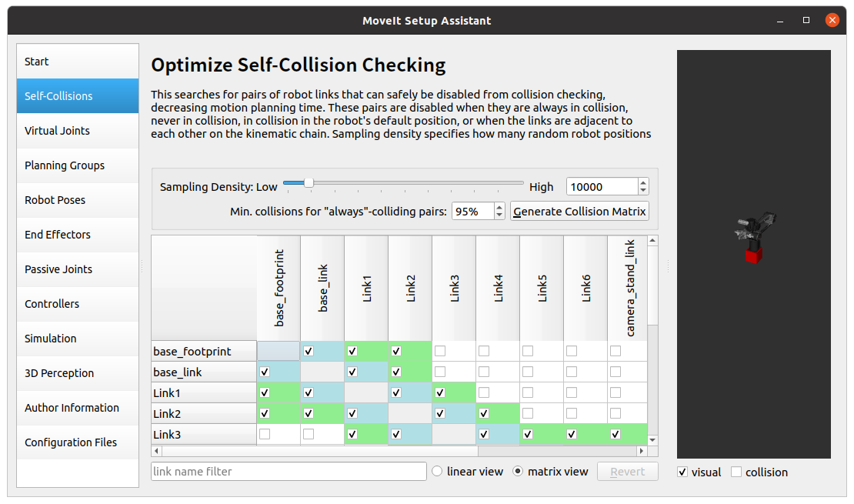Click Generate Collision Matrix button
The height and width of the screenshot is (504, 854).
(579, 212)
